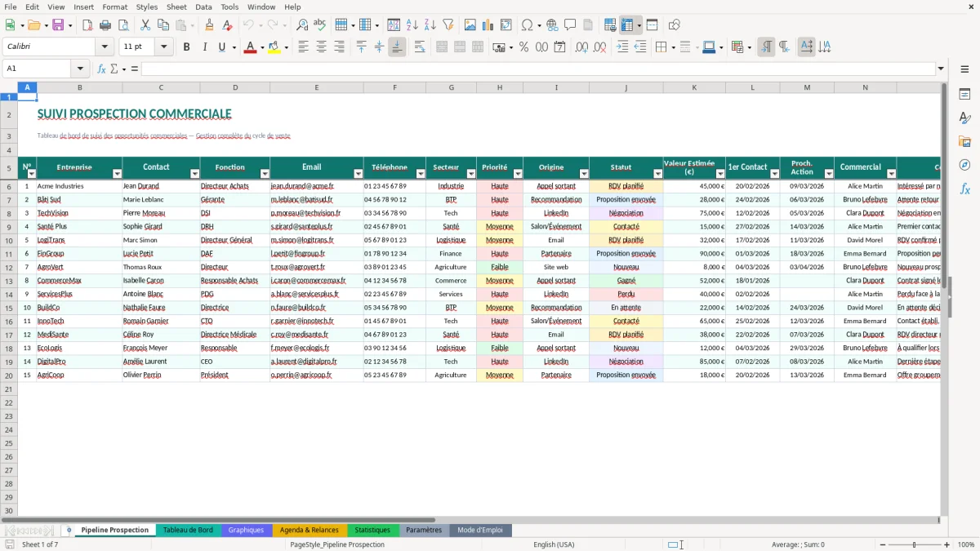Apply the red font color swatch
The height and width of the screenshot is (551, 980).
pos(250,47)
